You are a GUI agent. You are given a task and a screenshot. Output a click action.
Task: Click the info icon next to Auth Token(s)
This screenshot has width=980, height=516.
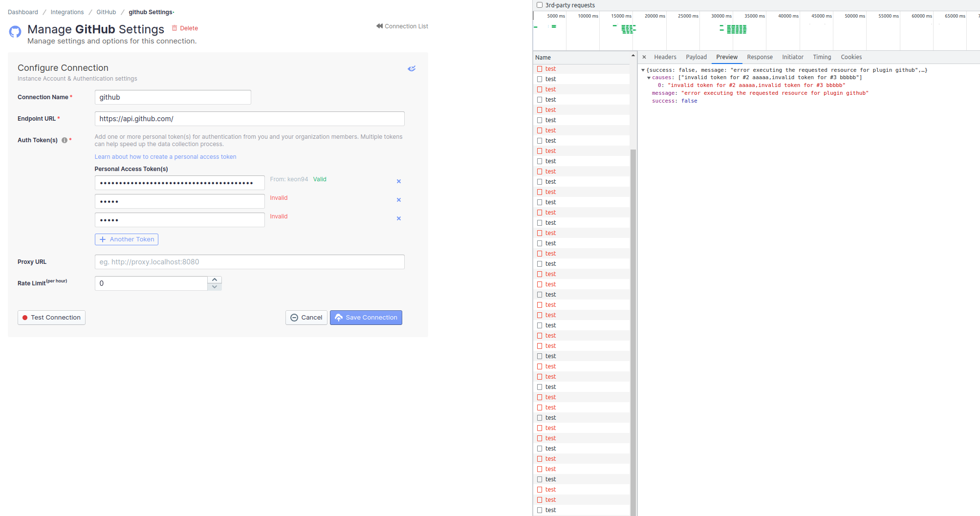pos(64,140)
